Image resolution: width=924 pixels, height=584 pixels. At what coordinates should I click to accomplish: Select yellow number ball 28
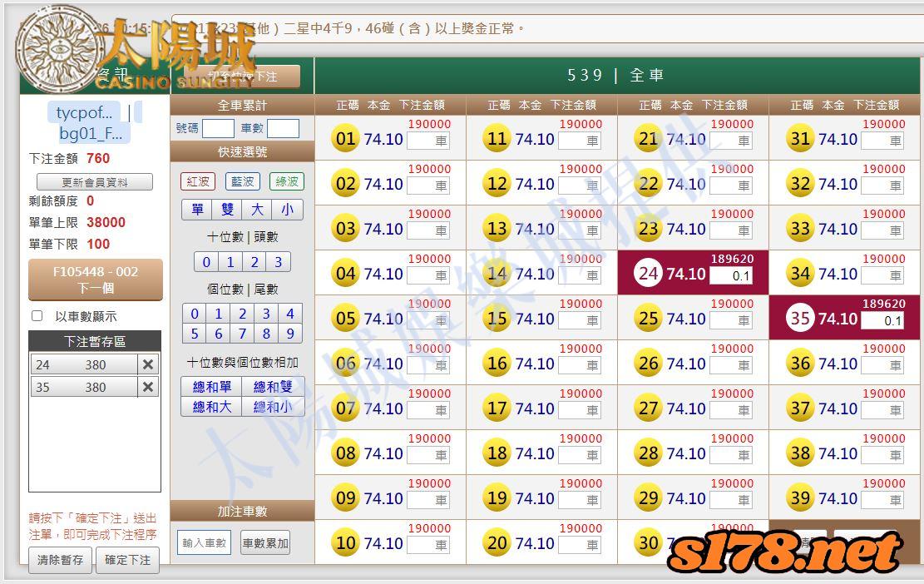(x=648, y=453)
